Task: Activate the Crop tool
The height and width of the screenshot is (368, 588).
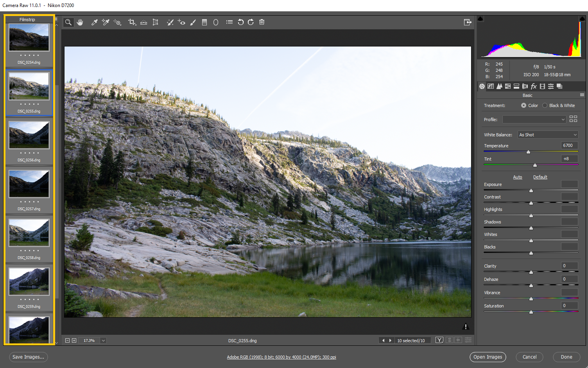Action: click(x=132, y=22)
